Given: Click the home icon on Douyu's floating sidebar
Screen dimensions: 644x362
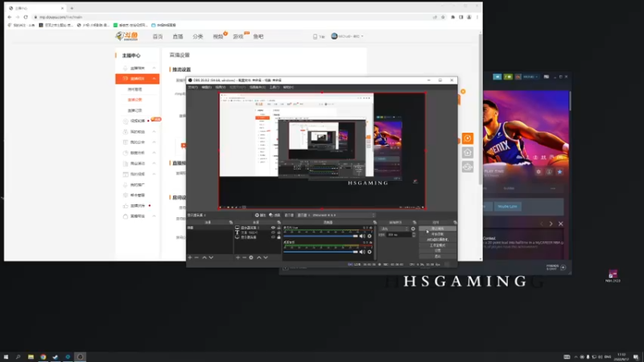Looking at the screenshot, I should pos(468,153).
